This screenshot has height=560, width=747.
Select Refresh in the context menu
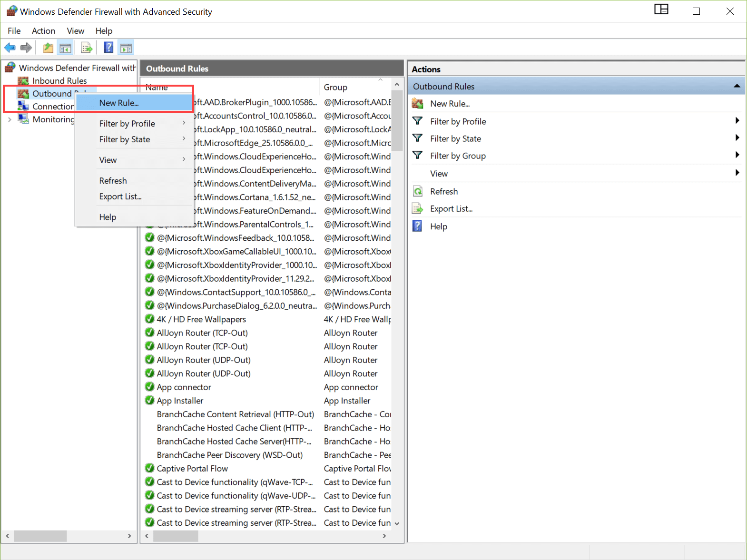[x=134, y=181]
